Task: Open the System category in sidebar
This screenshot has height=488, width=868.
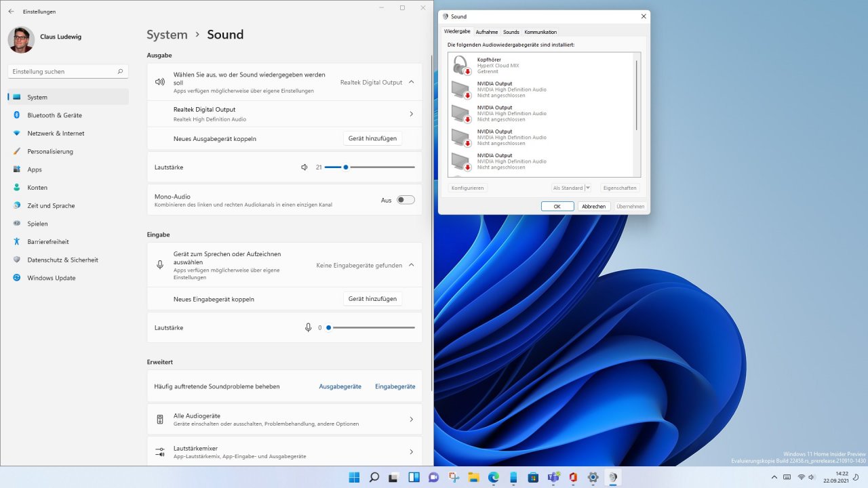Action: point(68,97)
